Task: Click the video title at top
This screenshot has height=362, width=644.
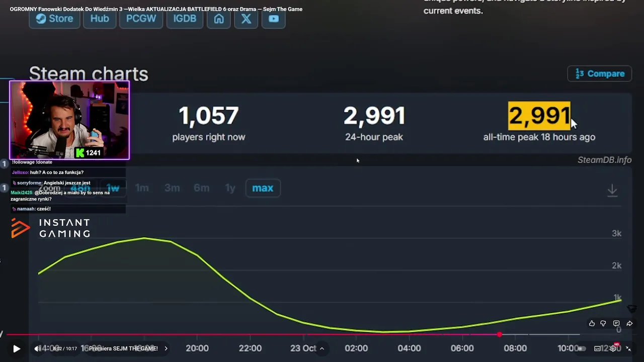Action: coord(156,9)
